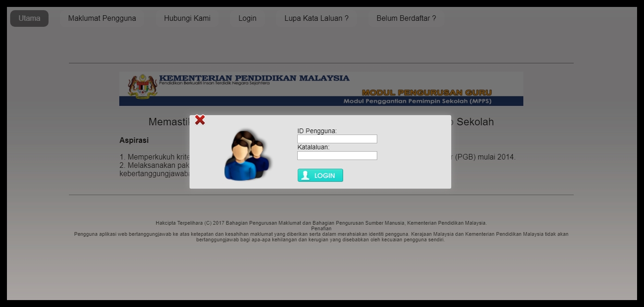The width and height of the screenshot is (644, 307).
Task: Go to Hubungi Kami page
Action: point(187,18)
